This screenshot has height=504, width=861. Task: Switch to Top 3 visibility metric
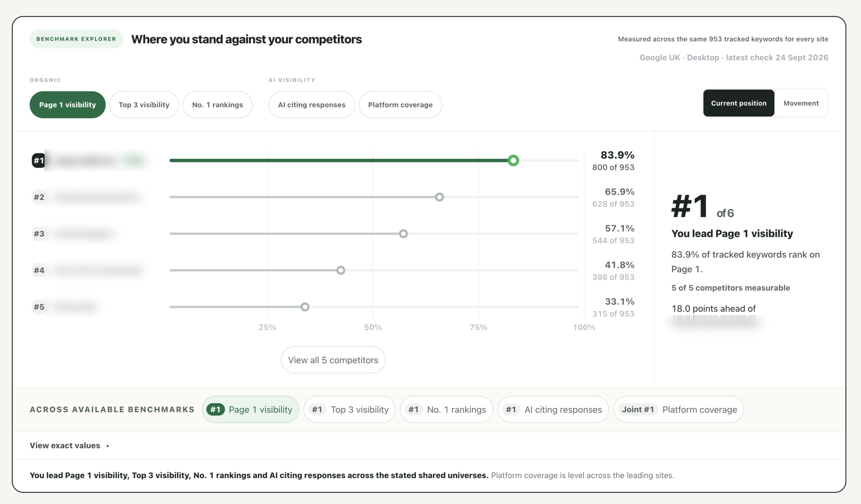[144, 105]
